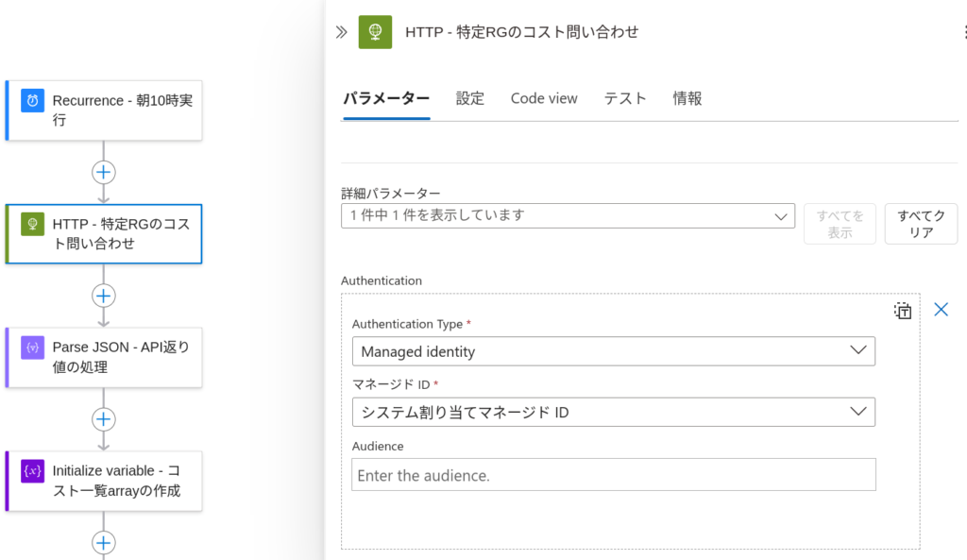Image resolution: width=967 pixels, height=560 pixels.
Task: Click the HTTP action icon in the workflow
Action: point(33,224)
